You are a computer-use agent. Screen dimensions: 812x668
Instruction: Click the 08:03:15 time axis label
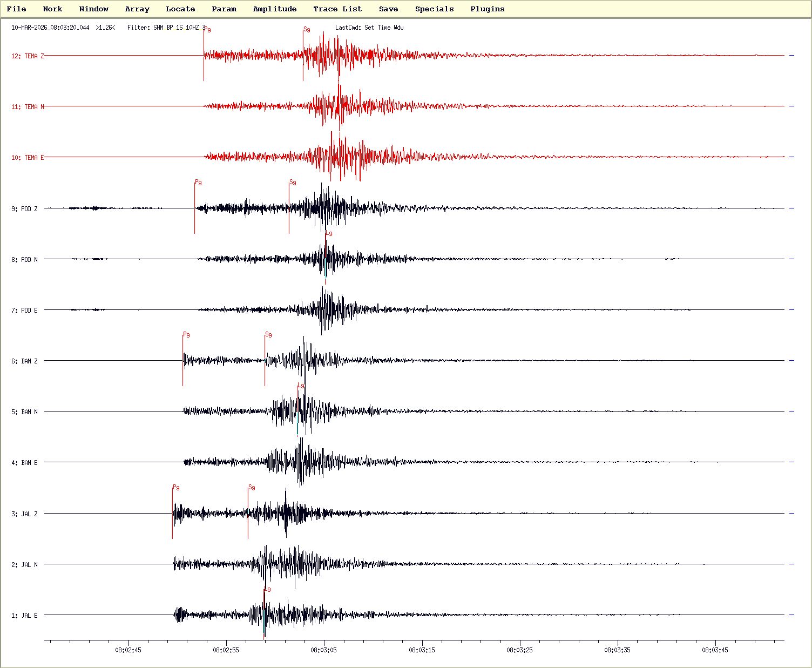click(x=422, y=650)
